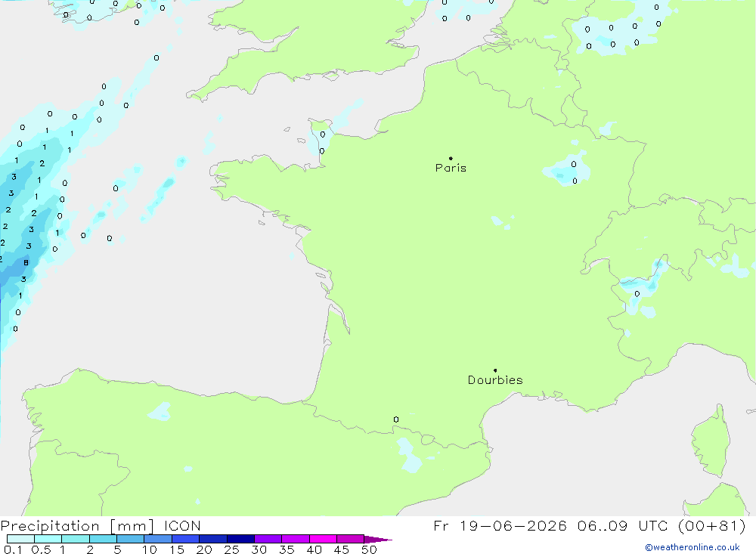Open the weatheronline.co.uk copyright link
Screen dimensions: 756x554
pyautogui.click(x=692, y=547)
